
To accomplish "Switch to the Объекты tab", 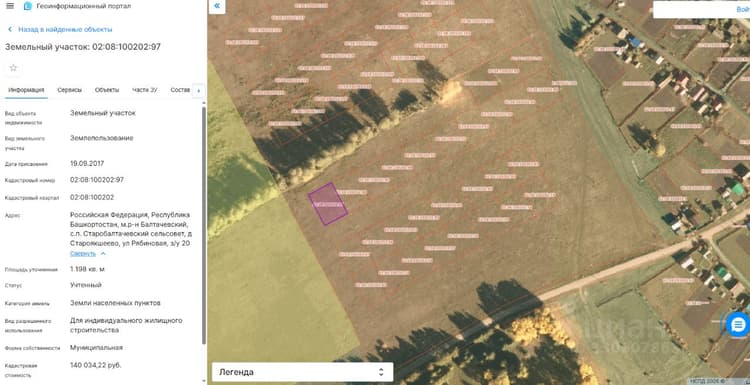I will pyautogui.click(x=107, y=90).
